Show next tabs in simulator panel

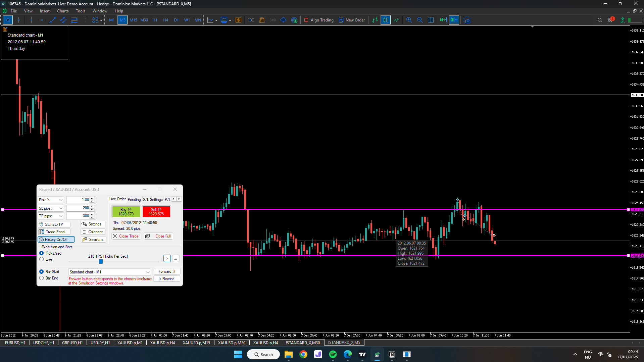tap(179, 199)
